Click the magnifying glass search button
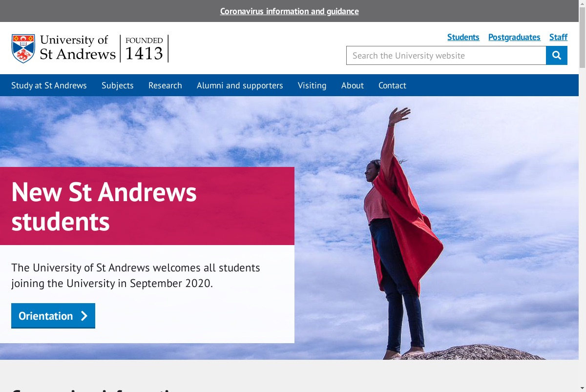This screenshot has width=586, height=392. pos(557,56)
